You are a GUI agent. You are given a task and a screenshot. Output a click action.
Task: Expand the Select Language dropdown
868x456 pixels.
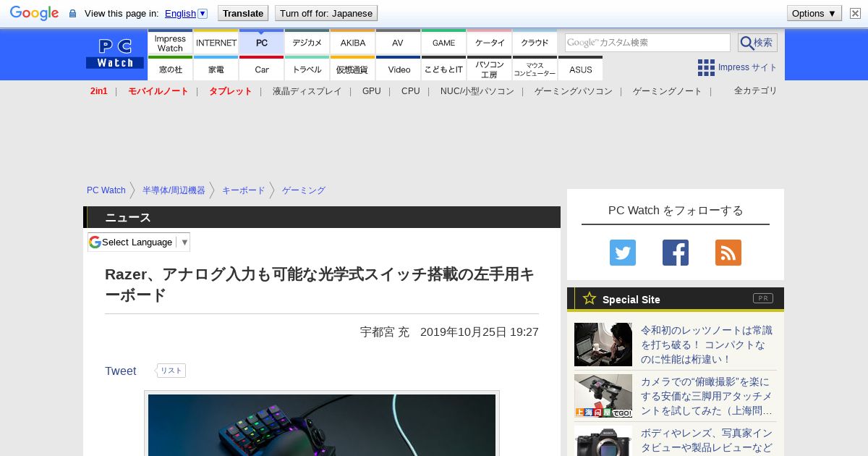[139, 242]
